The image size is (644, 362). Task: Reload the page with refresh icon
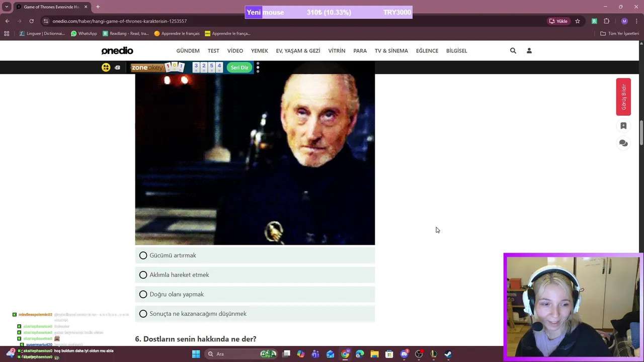[x=31, y=21]
